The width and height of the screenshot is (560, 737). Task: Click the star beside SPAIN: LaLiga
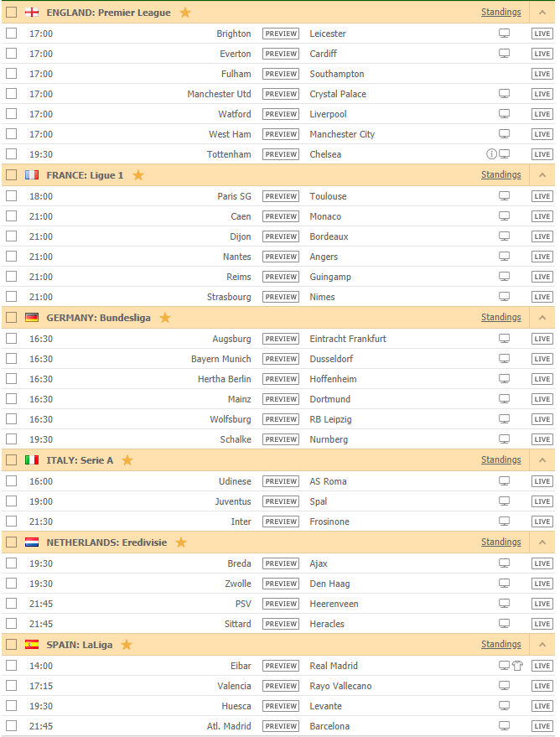tap(127, 645)
